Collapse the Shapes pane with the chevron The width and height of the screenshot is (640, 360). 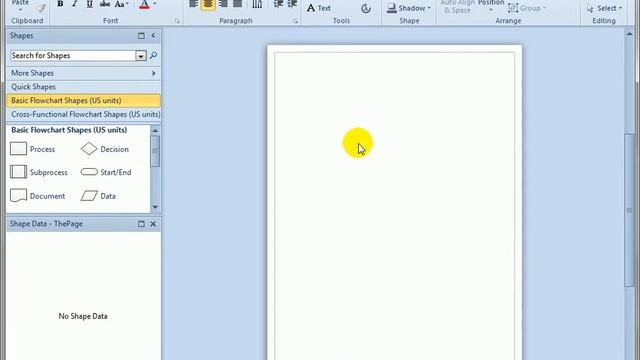coord(153,36)
